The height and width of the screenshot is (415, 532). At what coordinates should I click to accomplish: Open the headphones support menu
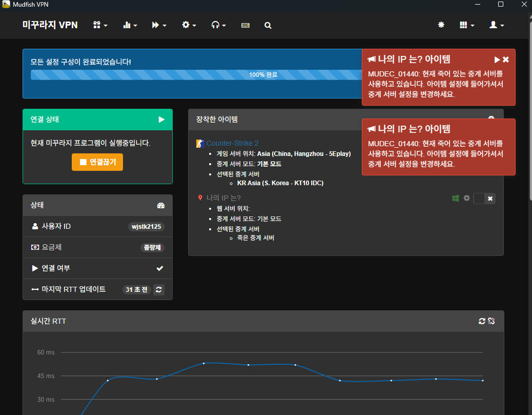click(x=218, y=25)
